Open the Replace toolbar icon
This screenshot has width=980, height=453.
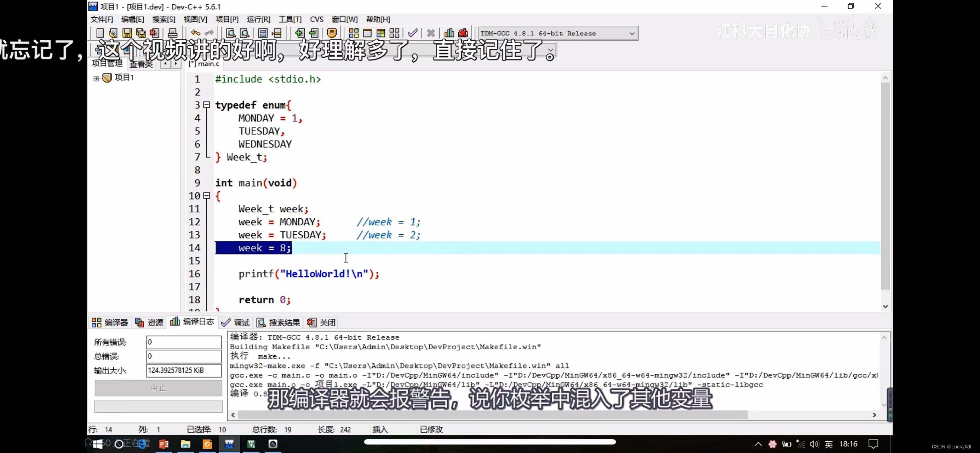pos(244,33)
